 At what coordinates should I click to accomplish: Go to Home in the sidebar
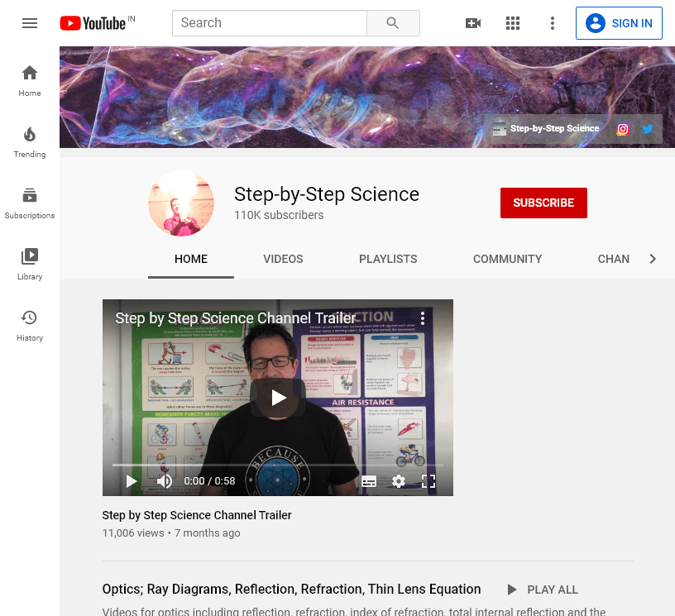(x=30, y=81)
